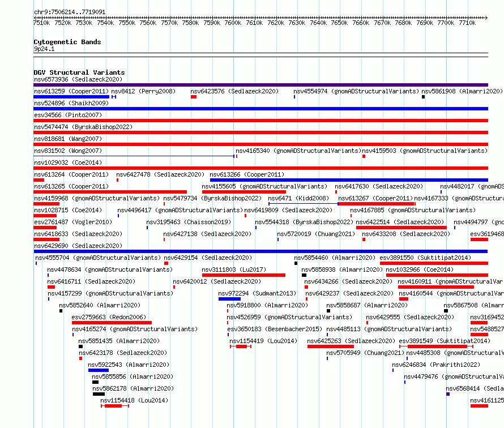This screenshot has height=428, width=504.
Task: Click the black nsv5861908 variant marker
Action: point(424,97)
